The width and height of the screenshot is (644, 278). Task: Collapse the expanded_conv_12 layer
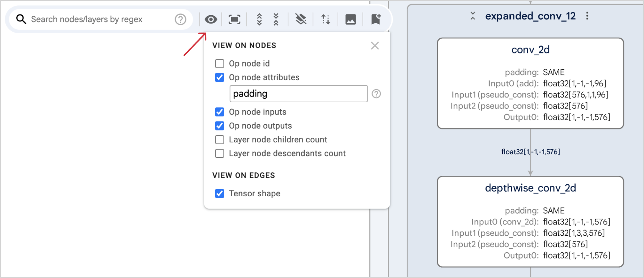click(473, 16)
